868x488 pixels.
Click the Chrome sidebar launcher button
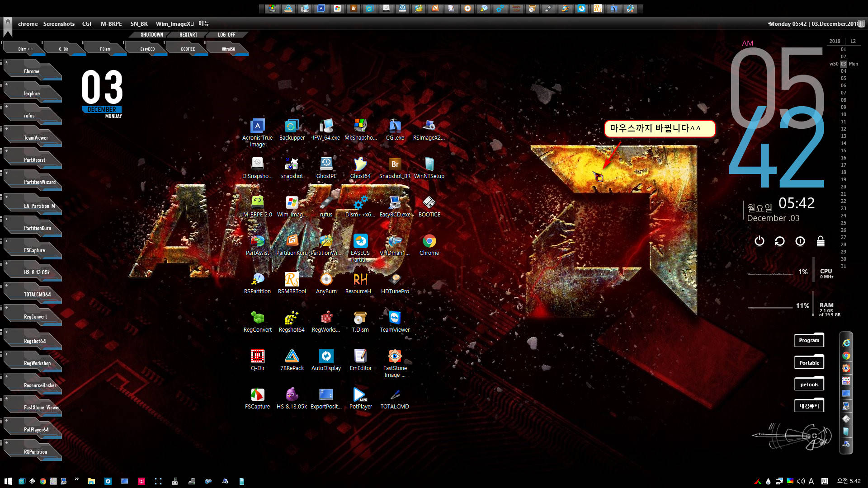coord(33,71)
